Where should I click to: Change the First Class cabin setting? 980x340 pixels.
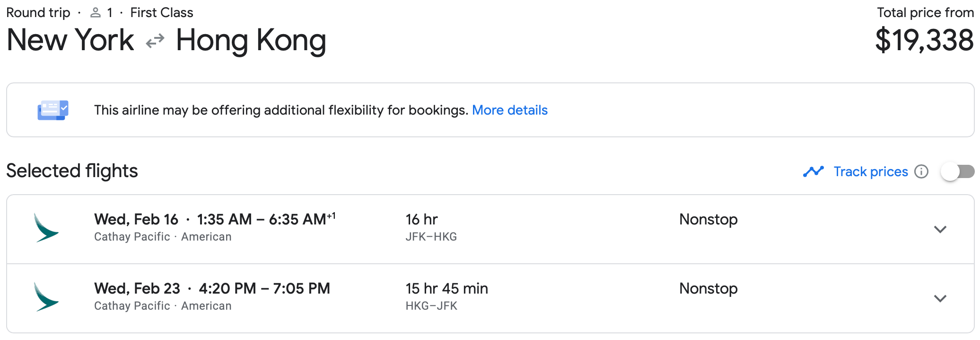pos(161,12)
